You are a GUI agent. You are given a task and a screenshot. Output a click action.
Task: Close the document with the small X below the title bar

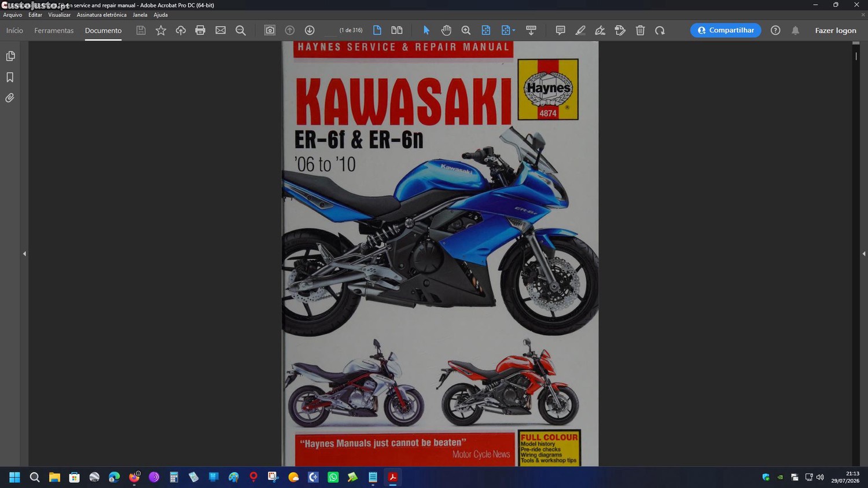[863, 15]
